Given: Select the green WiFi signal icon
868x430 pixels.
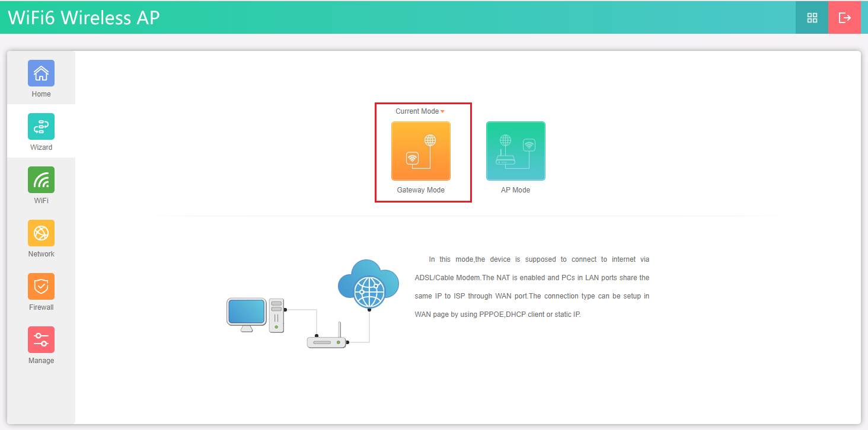Looking at the screenshot, I should [x=41, y=180].
